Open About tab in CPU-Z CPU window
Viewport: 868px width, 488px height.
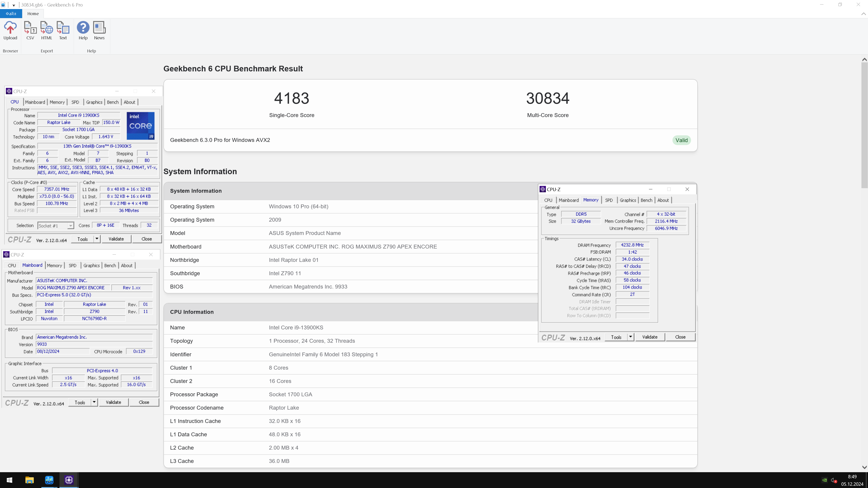[x=129, y=102]
